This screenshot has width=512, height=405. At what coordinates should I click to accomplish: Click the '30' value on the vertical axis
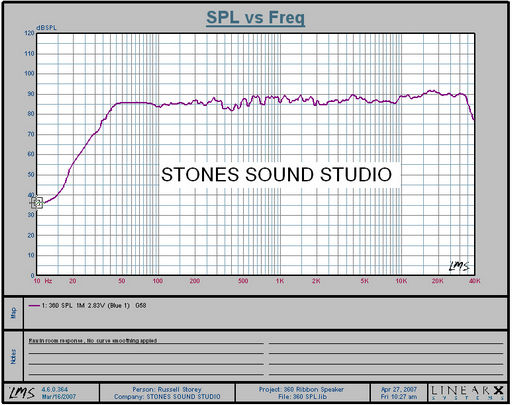tap(31, 215)
